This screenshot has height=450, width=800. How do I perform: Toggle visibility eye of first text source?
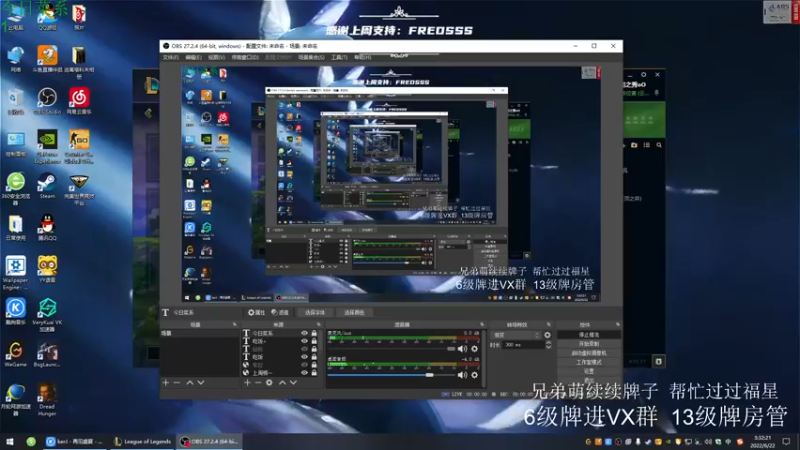pos(305,333)
